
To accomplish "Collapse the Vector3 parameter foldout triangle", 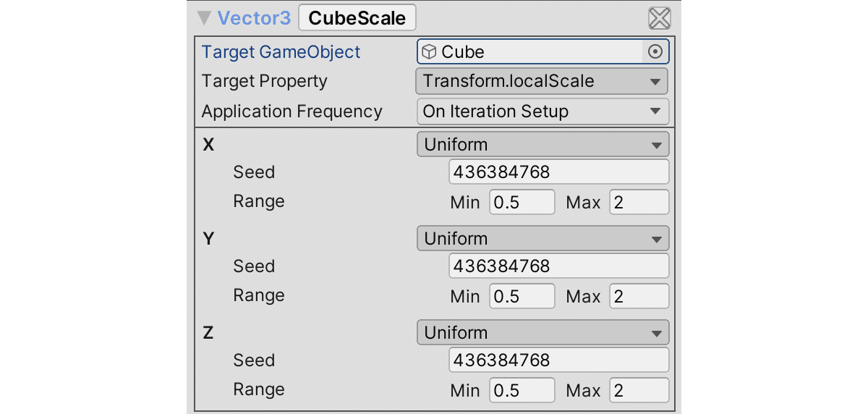I will coord(205,18).
